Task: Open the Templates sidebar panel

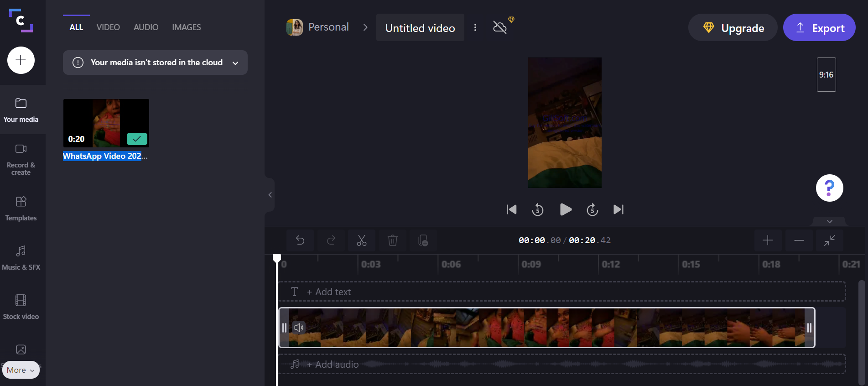Action: pos(21,209)
